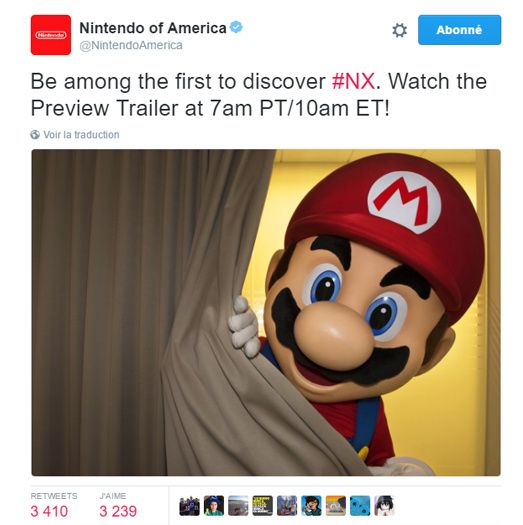Open the gear settings menu
This screenshot has height=525, width=523.
[399, 30]
